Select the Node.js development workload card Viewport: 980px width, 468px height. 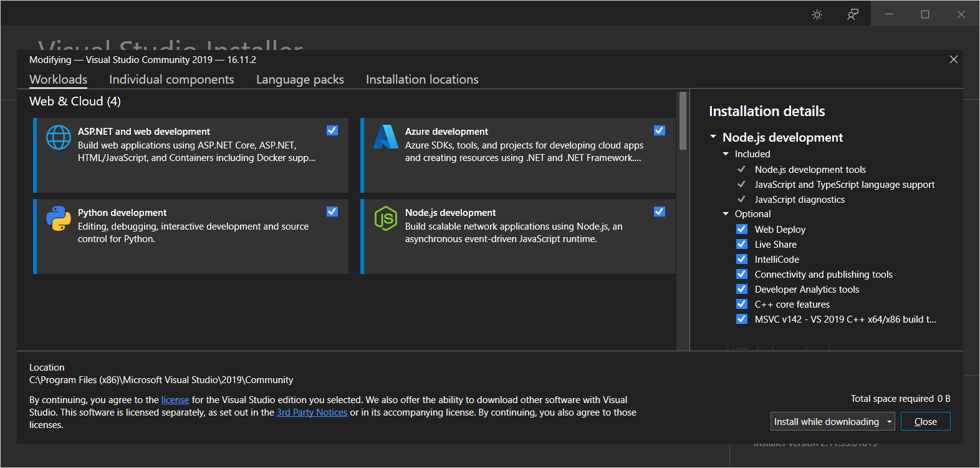pyautogui.click(x=518, y=236)
